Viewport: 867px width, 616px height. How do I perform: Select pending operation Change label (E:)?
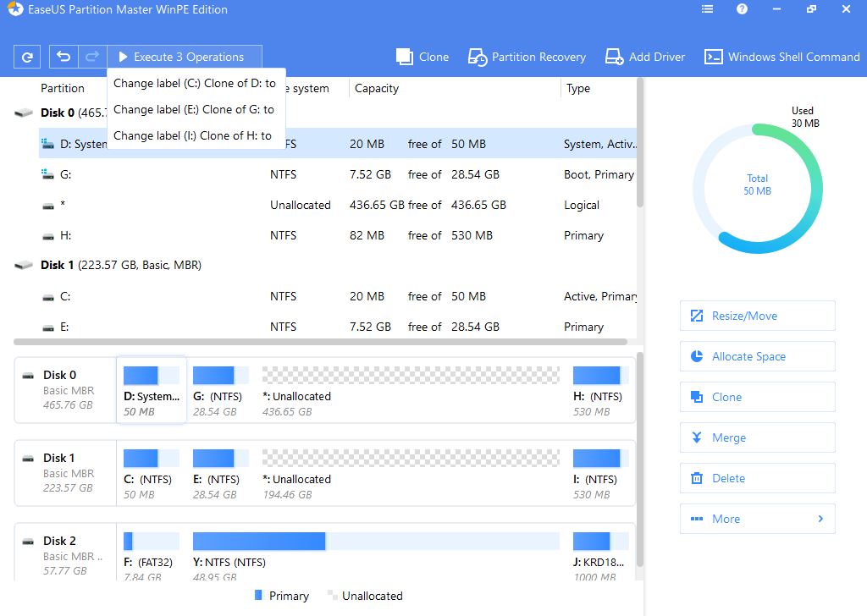click(x=194, y=109)
